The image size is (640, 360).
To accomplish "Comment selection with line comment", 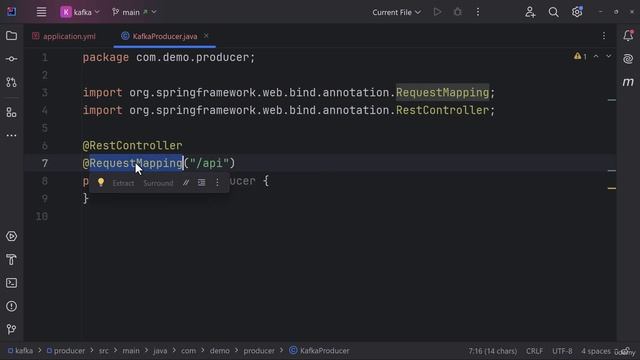I will pos(186,182).
